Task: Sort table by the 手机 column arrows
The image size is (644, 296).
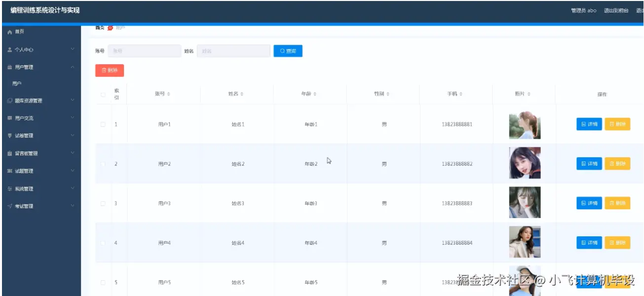Action: 461,94
